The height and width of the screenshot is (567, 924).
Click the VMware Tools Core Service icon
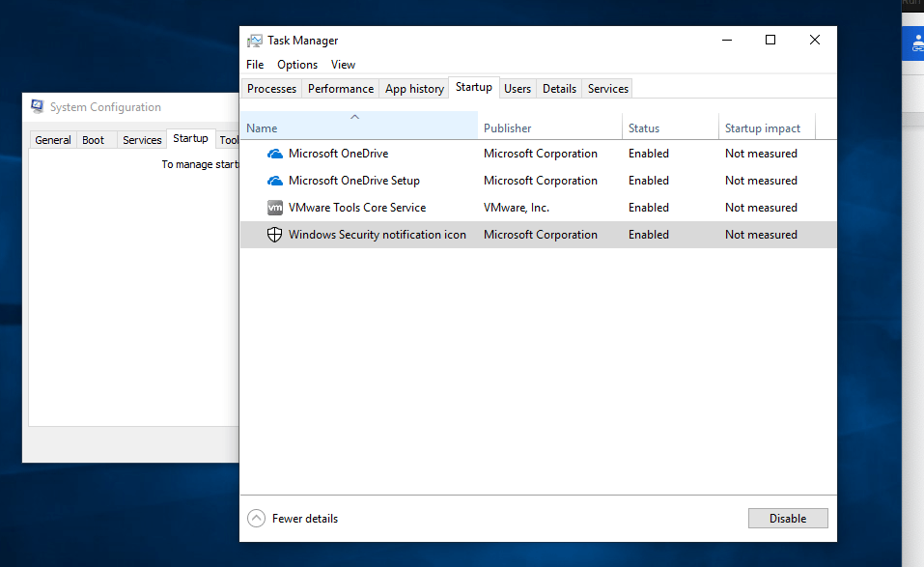coord(274,208)
